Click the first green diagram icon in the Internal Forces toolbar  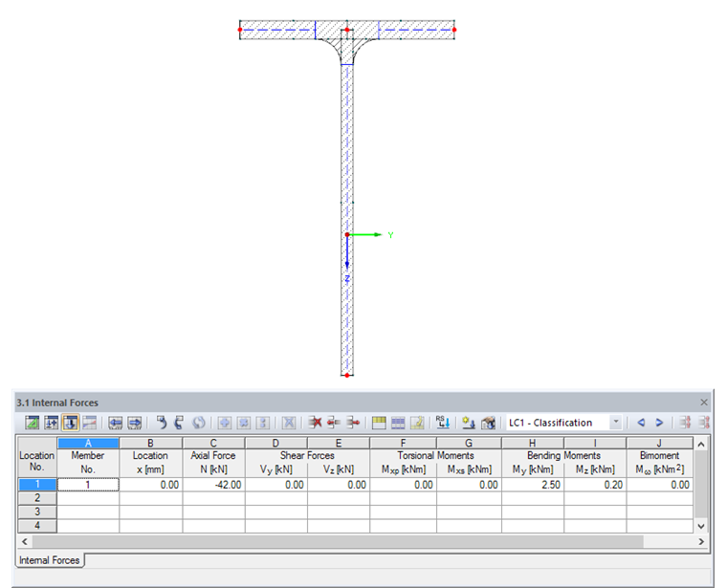[32, 423]
